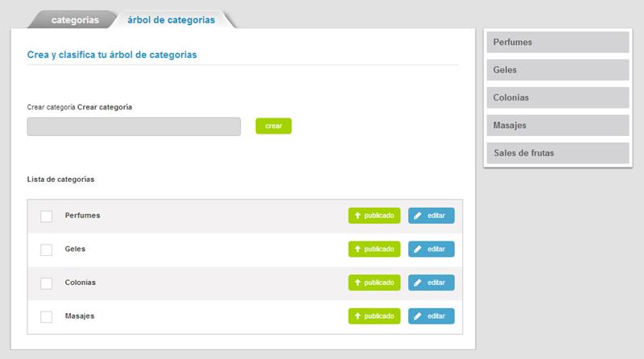The image size is (644, 359).
Task: Enable the Masajes checkbox
Action: coord(46,316)
